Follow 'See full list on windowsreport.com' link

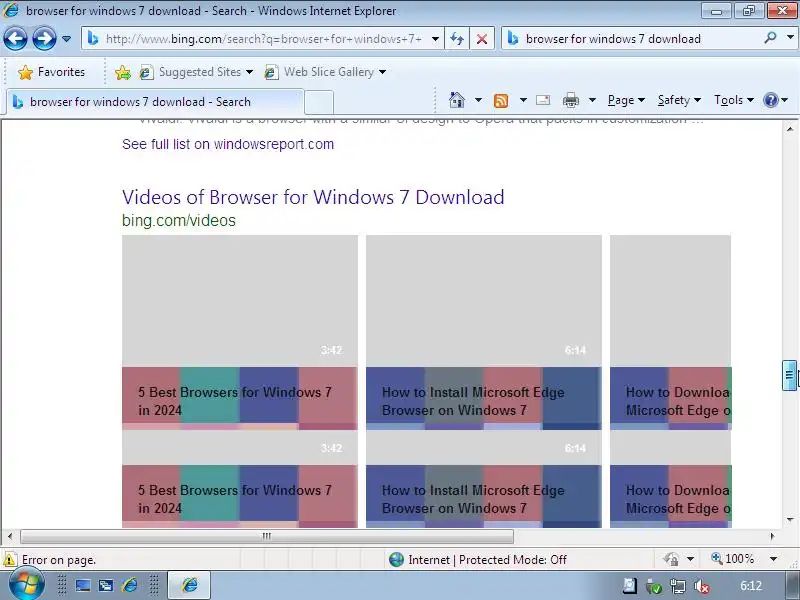228,144
